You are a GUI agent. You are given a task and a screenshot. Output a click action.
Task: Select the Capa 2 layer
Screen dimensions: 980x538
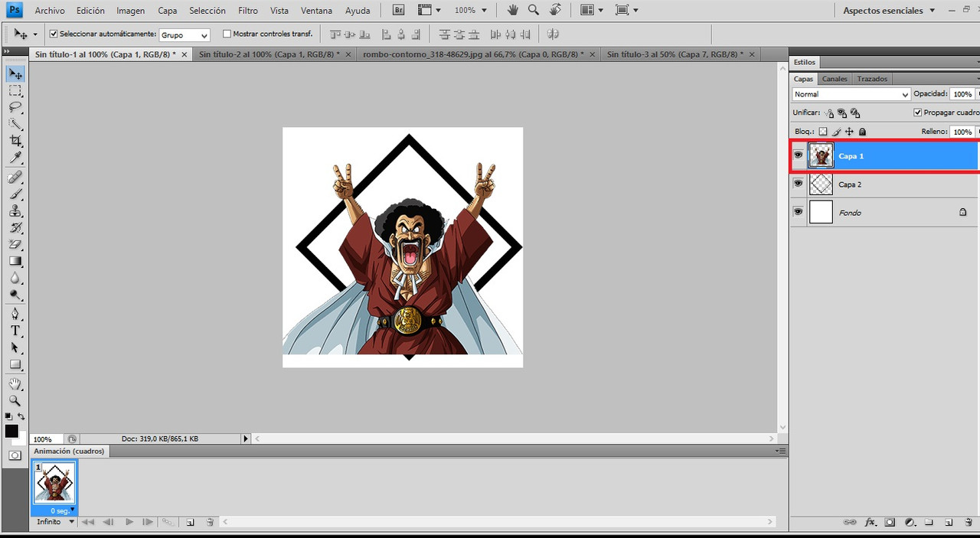point(885,184)
